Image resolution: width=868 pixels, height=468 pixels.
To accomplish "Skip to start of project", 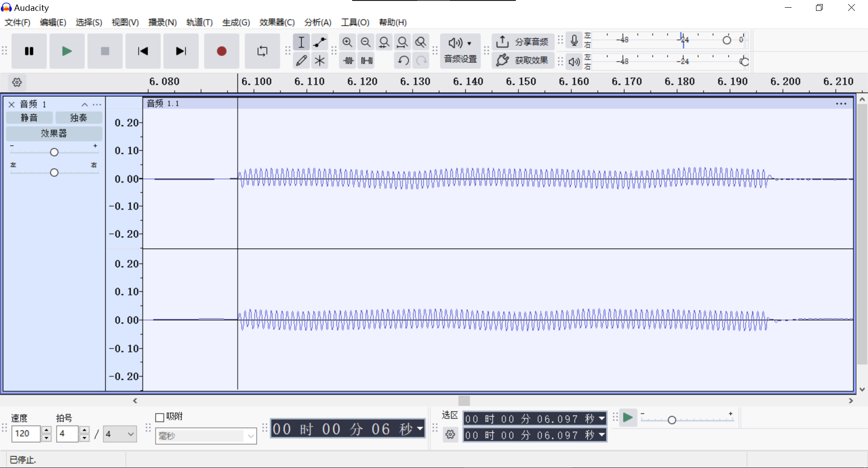I will 143,51.
